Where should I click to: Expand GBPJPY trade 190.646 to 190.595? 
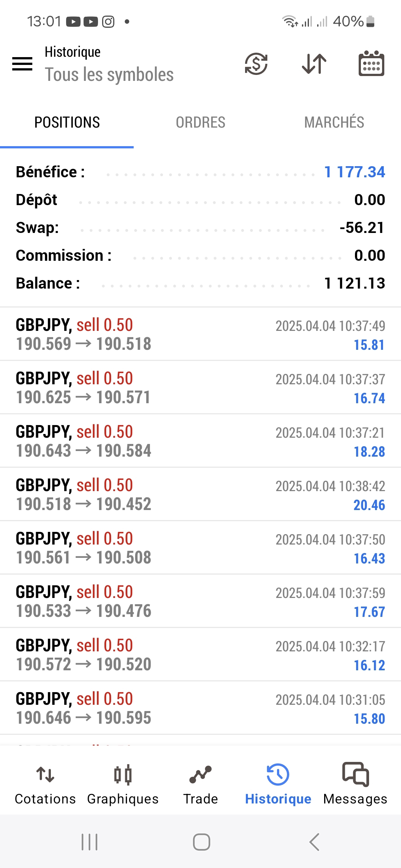coord(200,708)
